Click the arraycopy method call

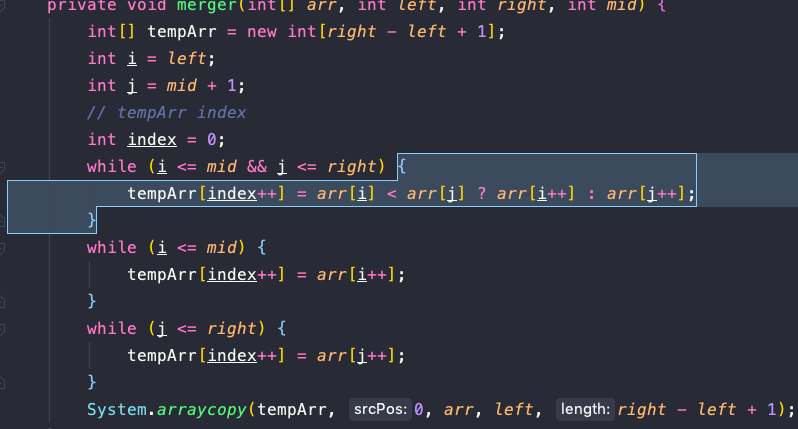click(x=202, y=410)
